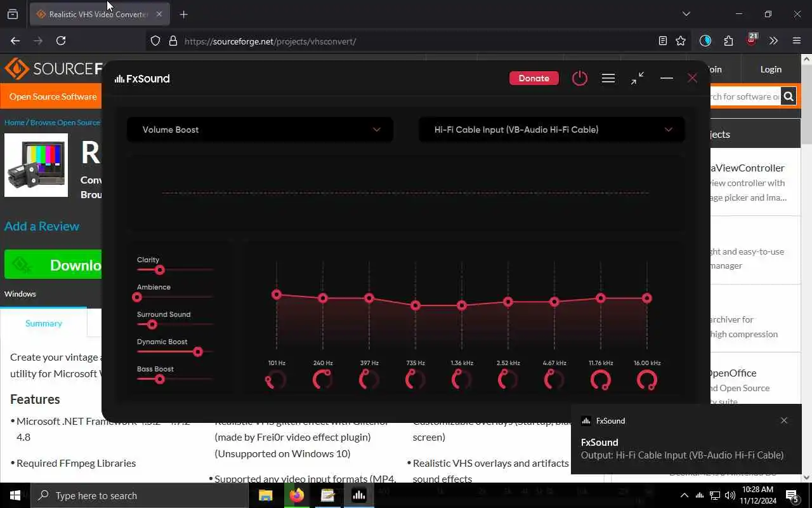Click the 735 Hz equalizer band node
The image size is (812, 508).
[x=416, y=305]
